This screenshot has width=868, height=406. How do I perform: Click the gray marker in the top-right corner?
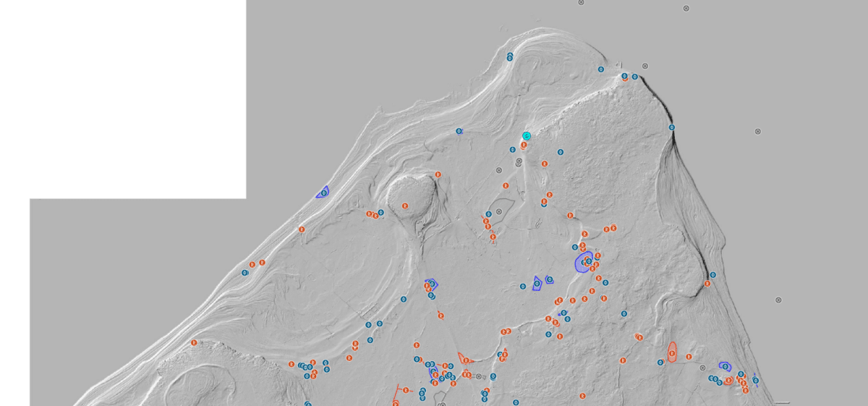(686, 9)
